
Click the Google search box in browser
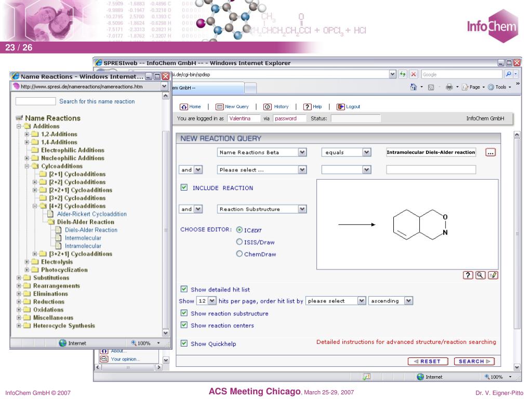(461, 74)
